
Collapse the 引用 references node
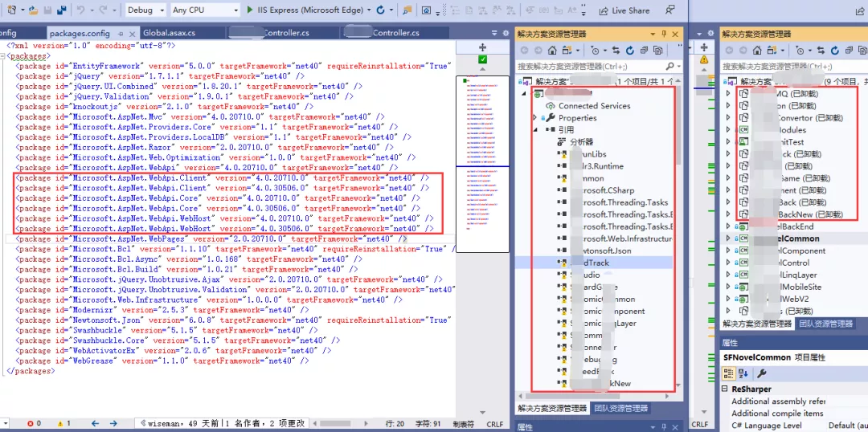tap(534, 129)
